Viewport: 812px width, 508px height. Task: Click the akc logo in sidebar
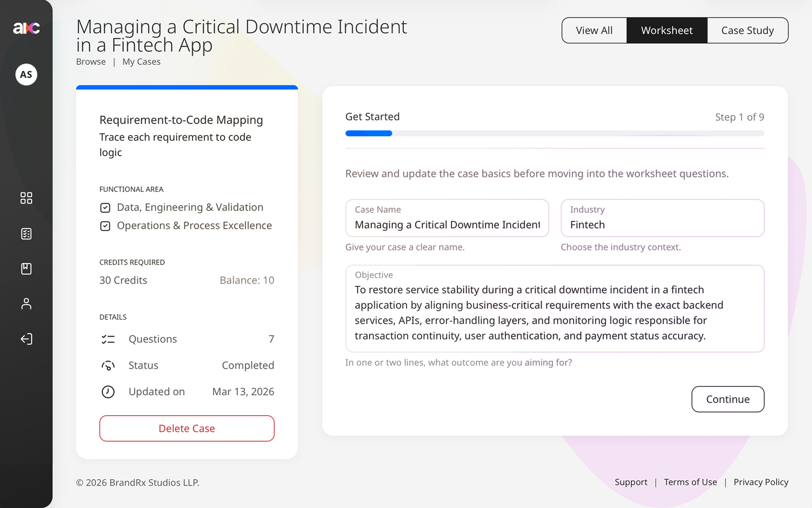26,28
